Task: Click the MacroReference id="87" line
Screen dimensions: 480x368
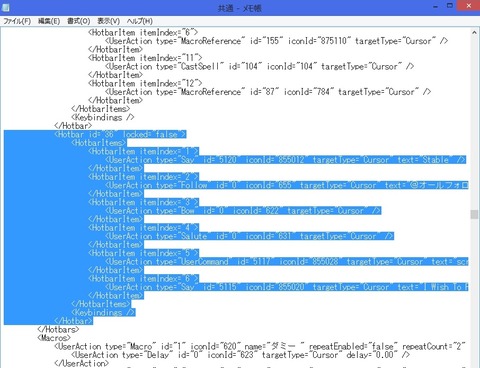Action: (x=268, y=92)
